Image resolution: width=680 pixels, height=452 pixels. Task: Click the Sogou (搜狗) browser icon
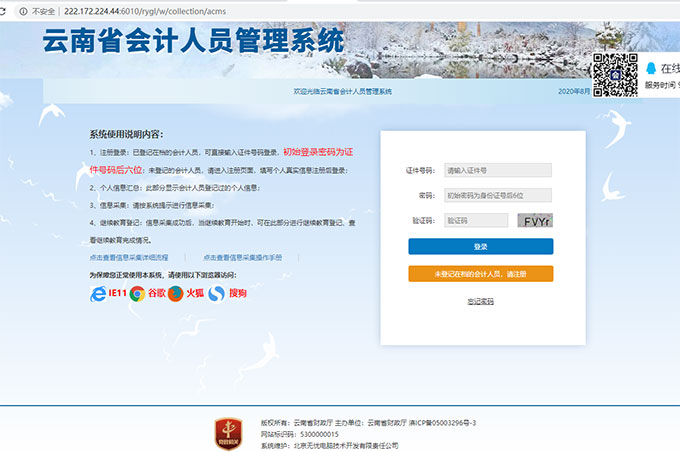(216, 293)
